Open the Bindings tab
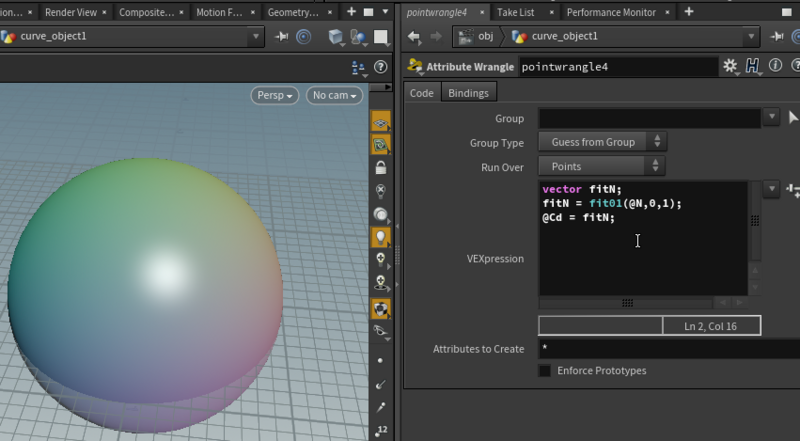The height and width of the screenshot is (441, 800). point(468,93)
